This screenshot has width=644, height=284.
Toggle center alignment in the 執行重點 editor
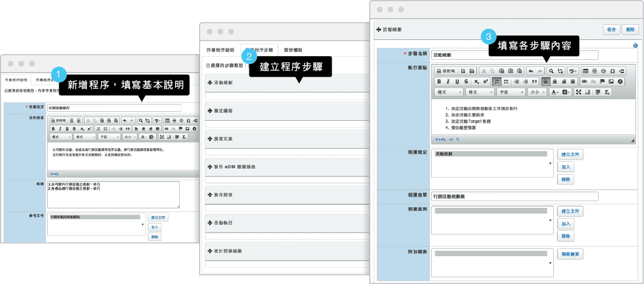554,82
